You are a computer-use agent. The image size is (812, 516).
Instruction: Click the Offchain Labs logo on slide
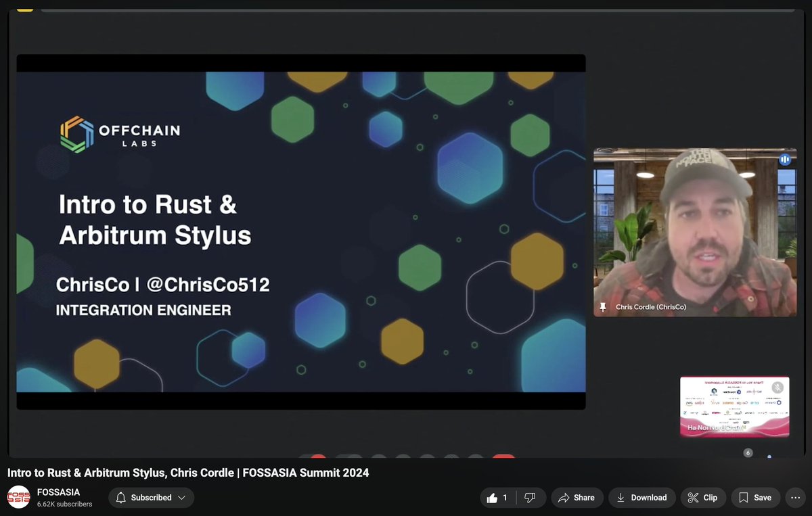coord(120,135)
